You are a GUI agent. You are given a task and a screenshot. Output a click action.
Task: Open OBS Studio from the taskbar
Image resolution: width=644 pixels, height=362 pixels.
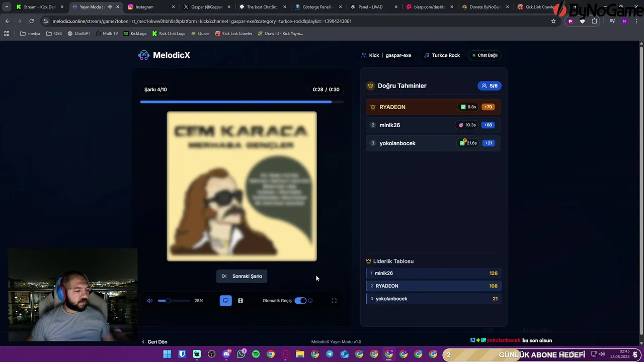coord(211,354)
